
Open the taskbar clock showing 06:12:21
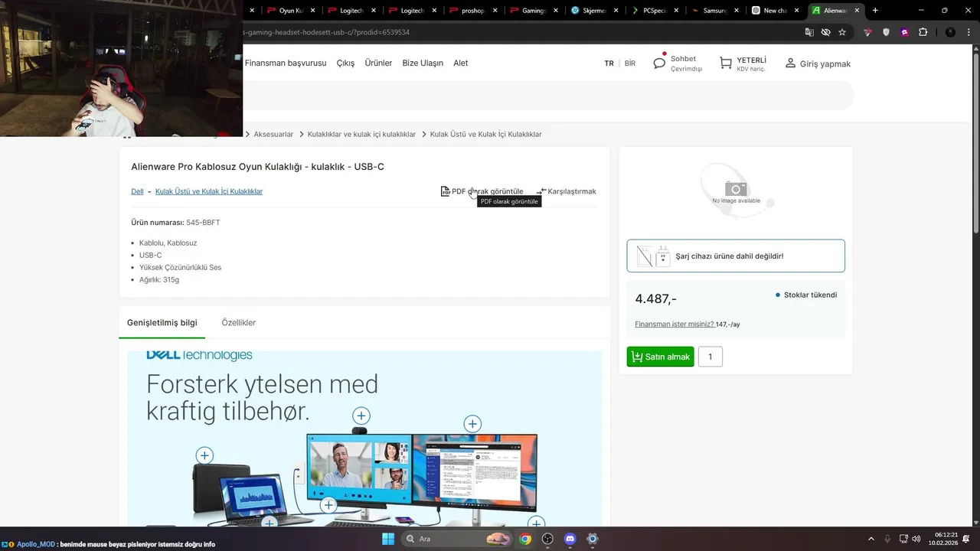coord(942,539)
